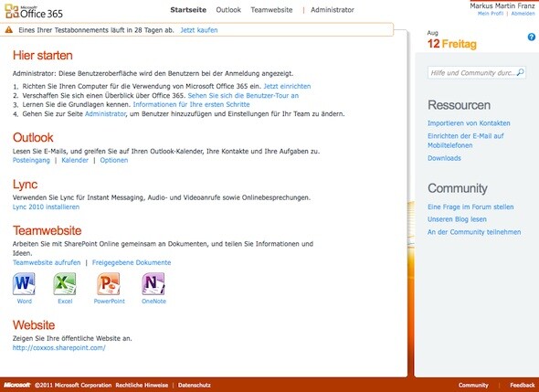This screenshot has width=539, height=392.
Task: Open Sehen Sie sich die Benutzer-Tour an
Action: 243,96
